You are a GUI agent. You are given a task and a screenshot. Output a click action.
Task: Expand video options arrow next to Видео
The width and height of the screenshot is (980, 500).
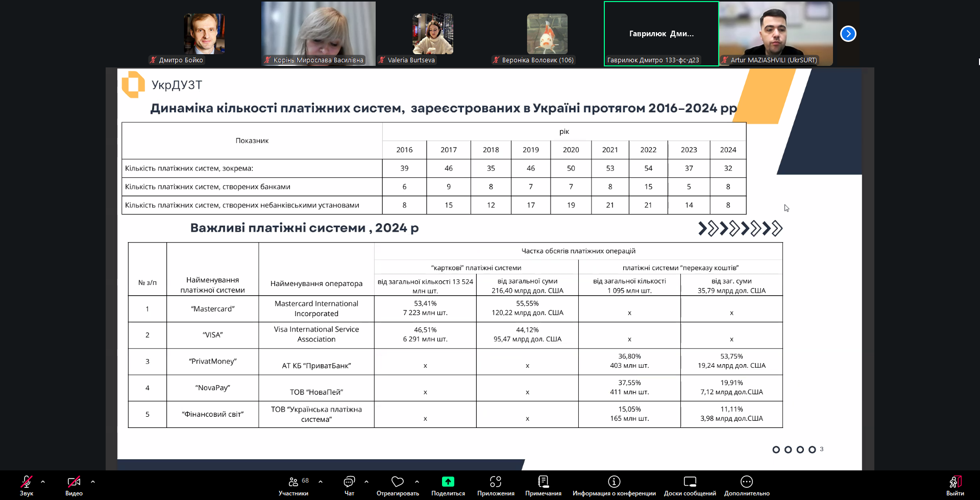(93, 482)
